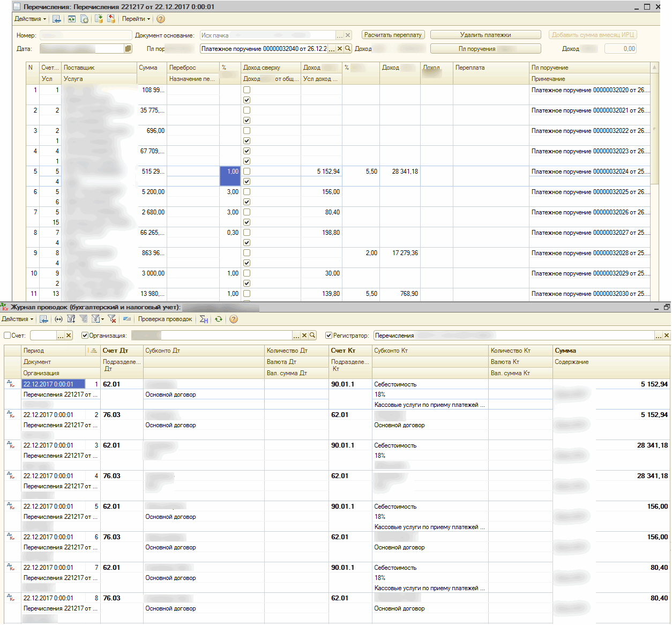
Task: Click the date interval (↔) icon
Action: 58,319
